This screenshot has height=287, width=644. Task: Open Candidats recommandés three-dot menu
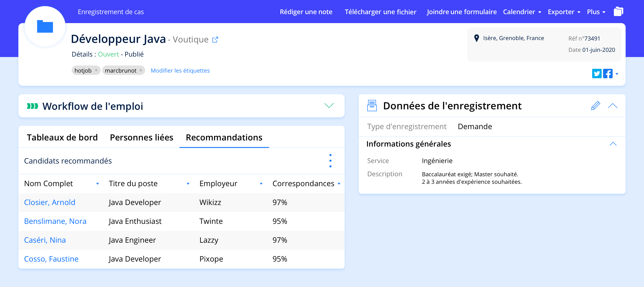click(x=330, y=161)
